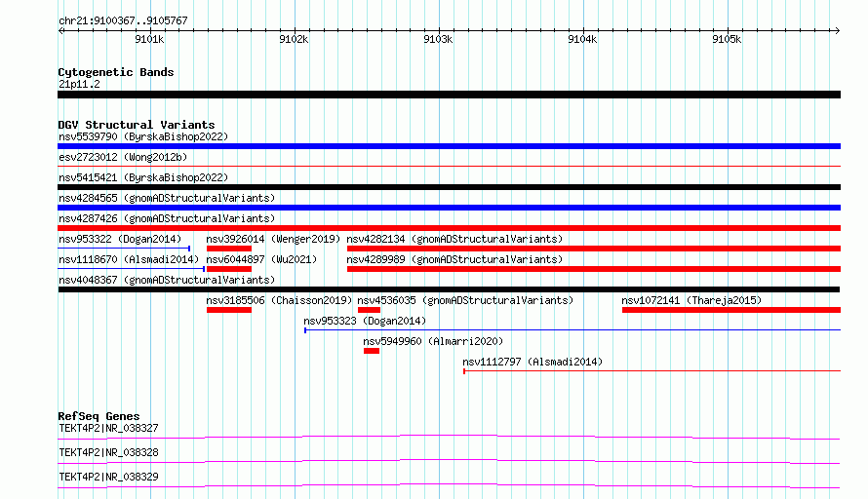The width and height of the screenshot is (868, 499).
Task: Select the thin blue nsv953323 feature line
Action: point(572,330)
